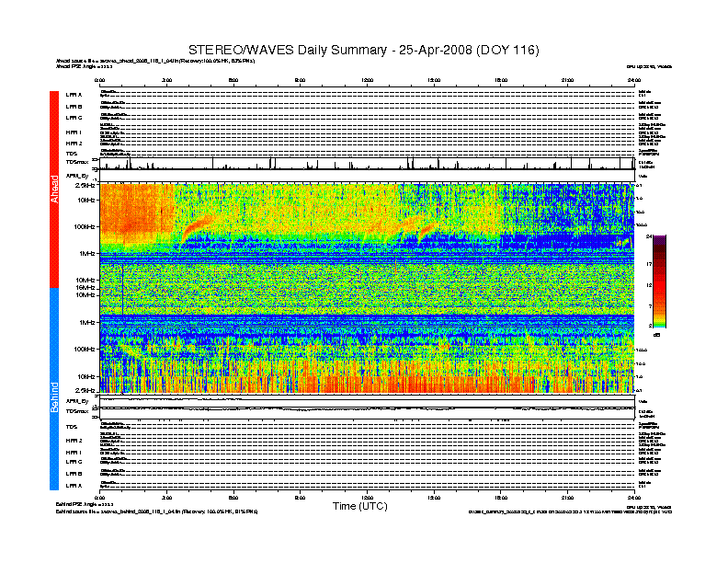Click the dB intensity color bar
The image size is (728, 563).
click(659, 281)
